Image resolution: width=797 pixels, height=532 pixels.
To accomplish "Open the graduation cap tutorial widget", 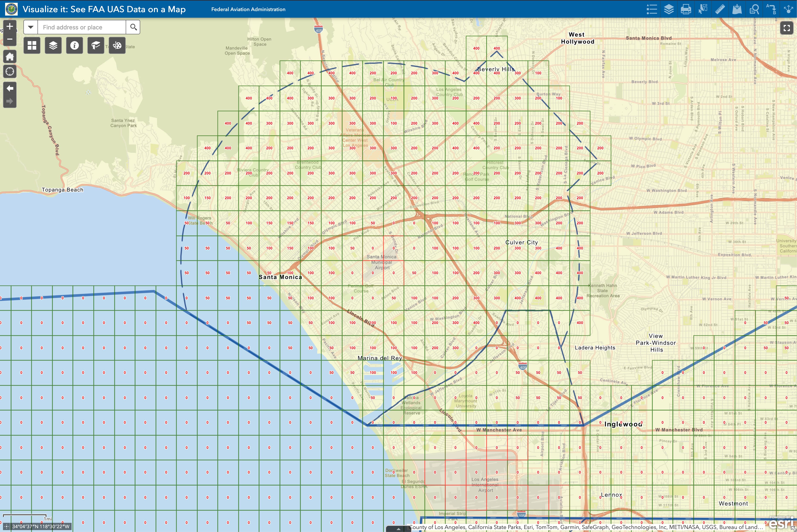I will (96, 45).
